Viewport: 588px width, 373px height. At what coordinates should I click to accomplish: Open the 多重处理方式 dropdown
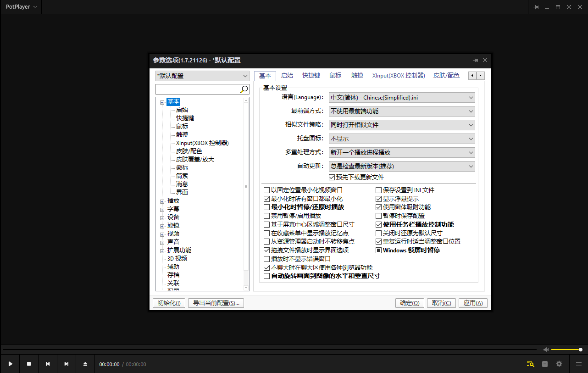coord(402,152)
